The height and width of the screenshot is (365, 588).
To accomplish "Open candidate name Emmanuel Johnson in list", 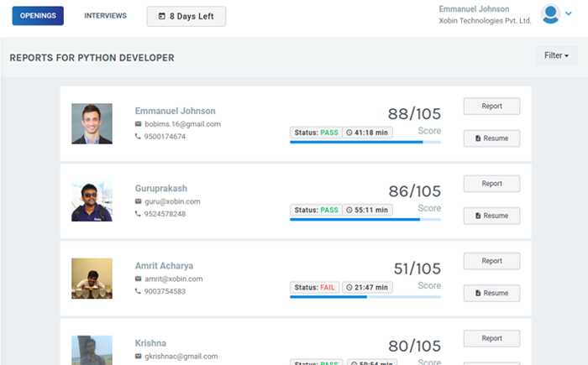I will coord(175,111).
